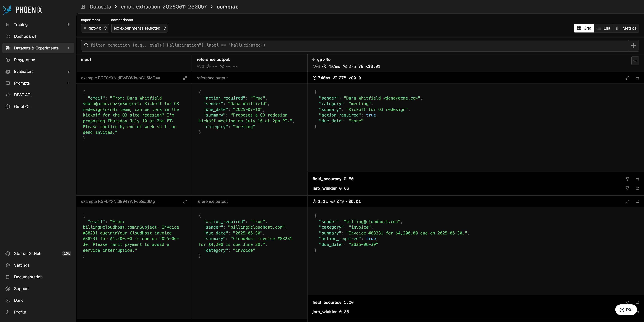
Task: Open REST API link
Action: (x=38, y=95)
